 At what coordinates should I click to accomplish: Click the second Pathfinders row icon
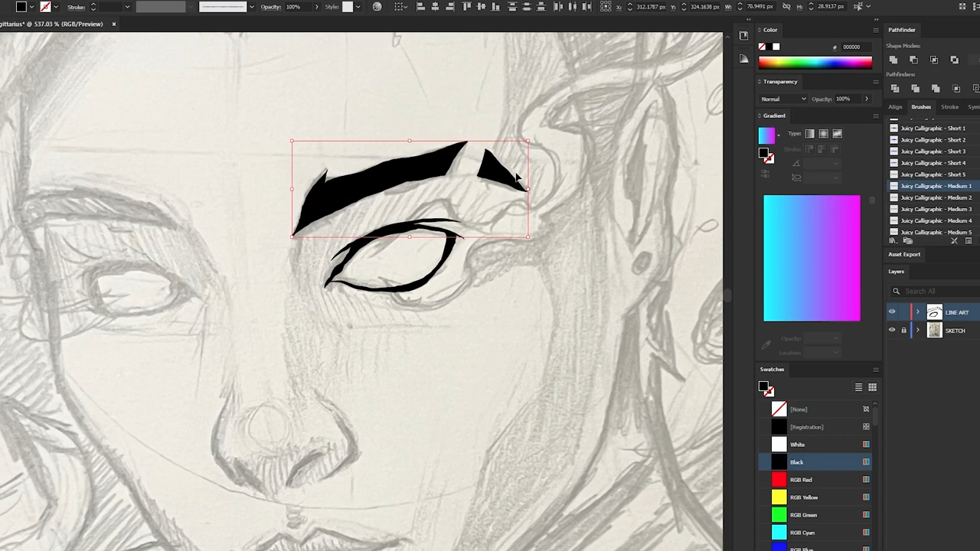tap(915, 89)
